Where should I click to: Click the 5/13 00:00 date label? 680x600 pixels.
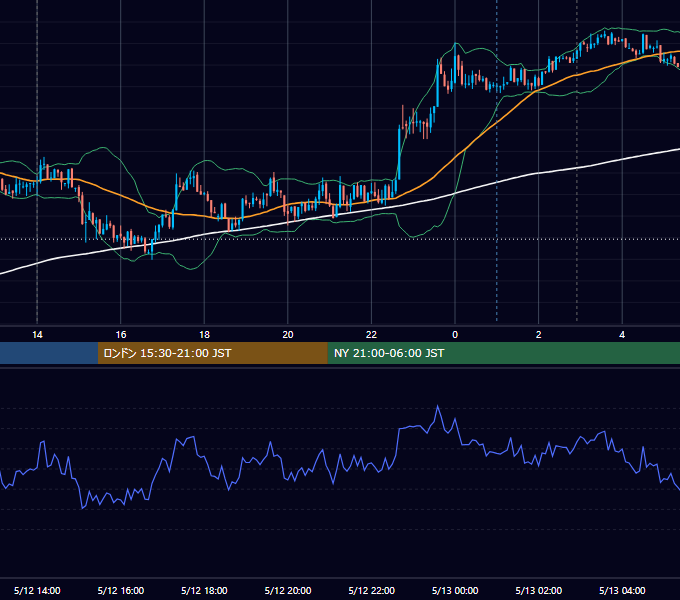[x=455, y=590]
